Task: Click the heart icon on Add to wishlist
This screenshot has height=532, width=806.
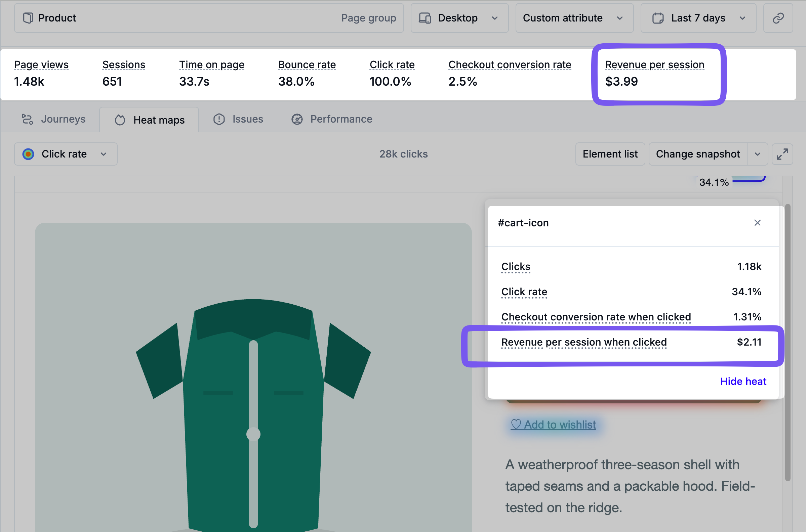Action: coord(516,425)
